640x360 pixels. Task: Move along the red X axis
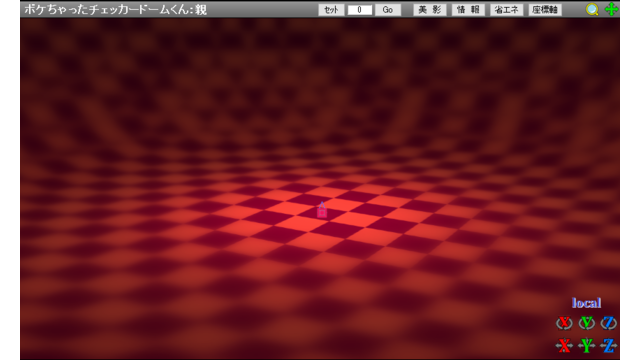click(x=564, y=345)
